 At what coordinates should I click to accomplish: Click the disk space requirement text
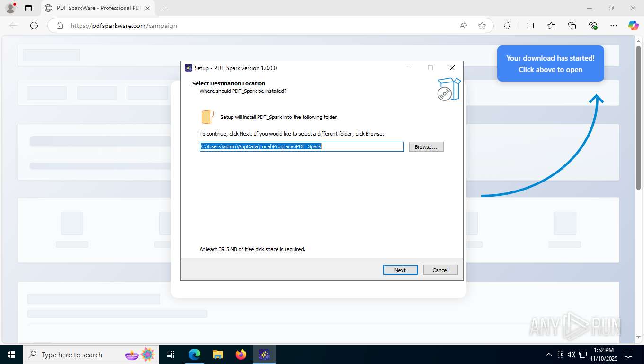(x=252, y=249)
